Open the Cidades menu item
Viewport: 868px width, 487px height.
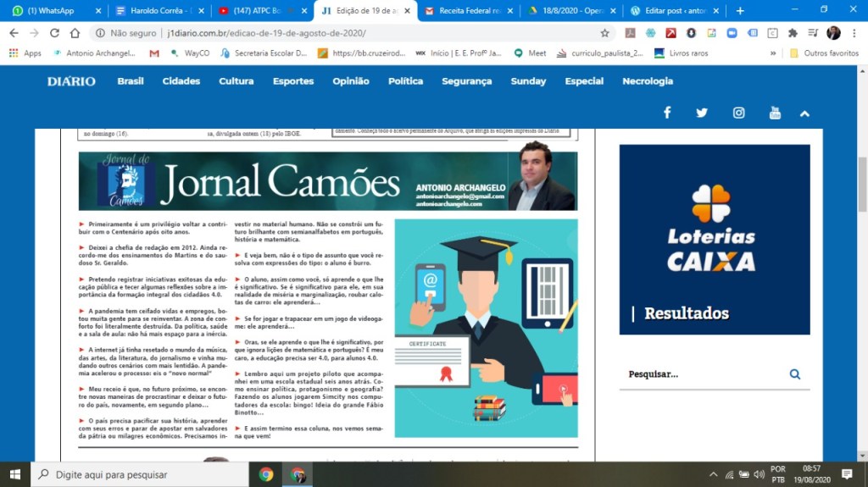click(181, 81)
